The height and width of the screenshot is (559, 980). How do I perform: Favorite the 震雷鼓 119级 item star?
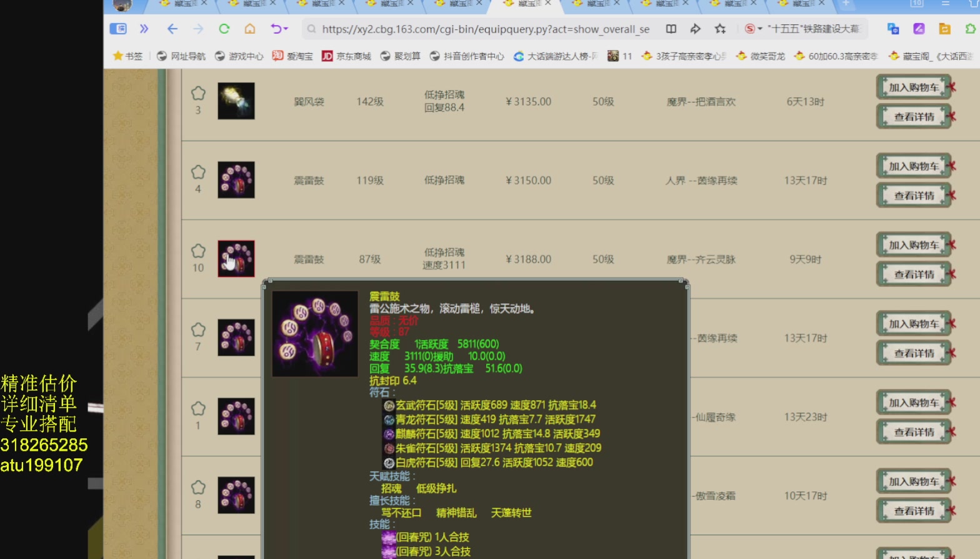(x=198, y=173)
